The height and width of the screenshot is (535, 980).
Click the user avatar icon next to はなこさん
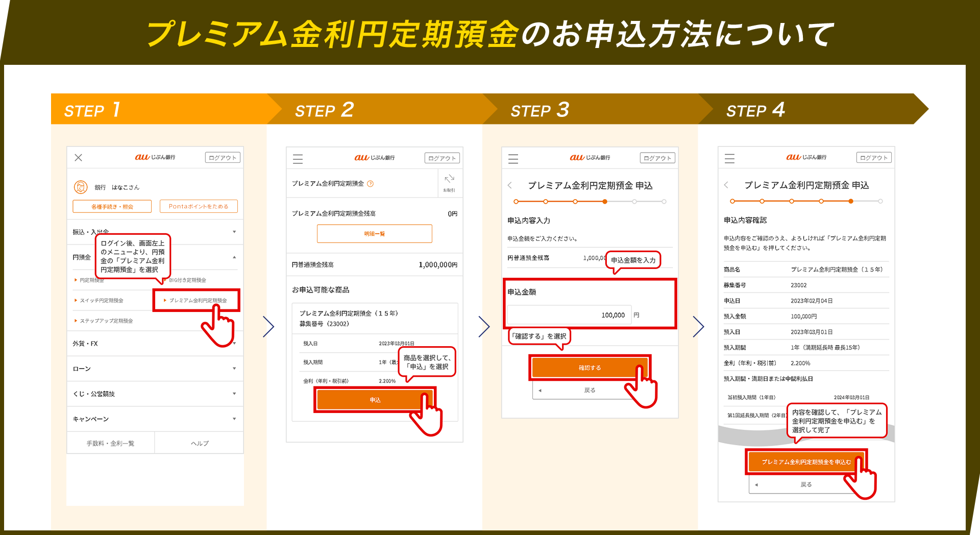coord(81,187)
